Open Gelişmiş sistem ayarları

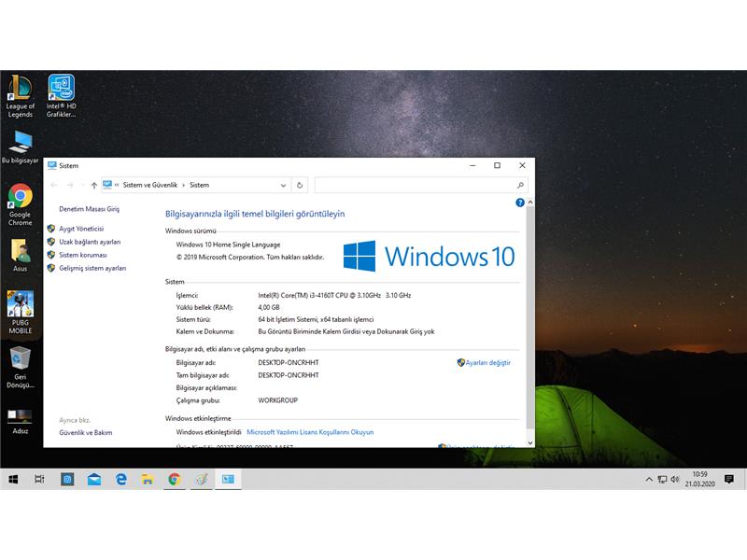coord(92,268)
